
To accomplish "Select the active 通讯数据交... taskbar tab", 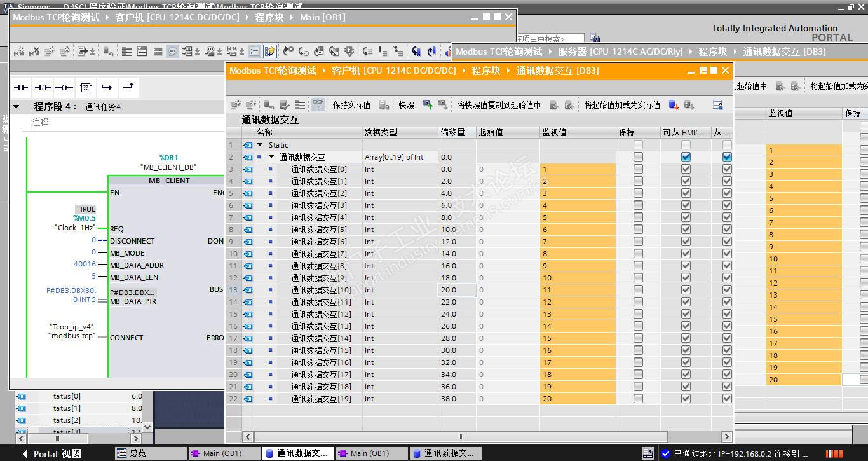I will pyautogui.click(x=298, y=453).
